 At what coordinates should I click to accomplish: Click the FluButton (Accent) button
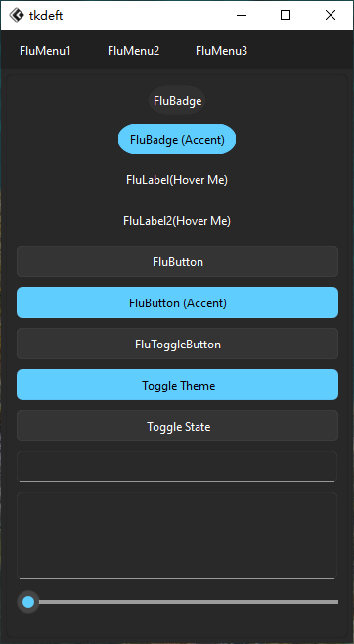[177, 302]
